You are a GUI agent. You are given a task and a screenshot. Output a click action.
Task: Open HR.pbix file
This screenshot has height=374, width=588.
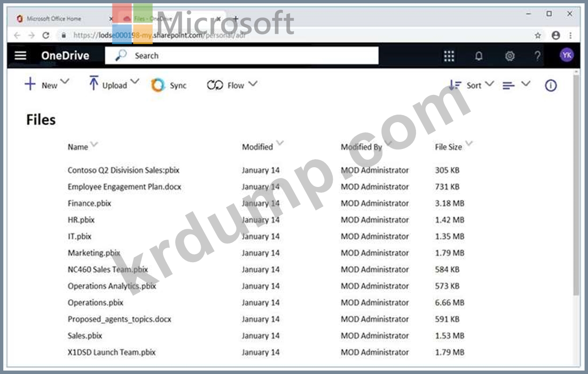(x=81, y=220)
